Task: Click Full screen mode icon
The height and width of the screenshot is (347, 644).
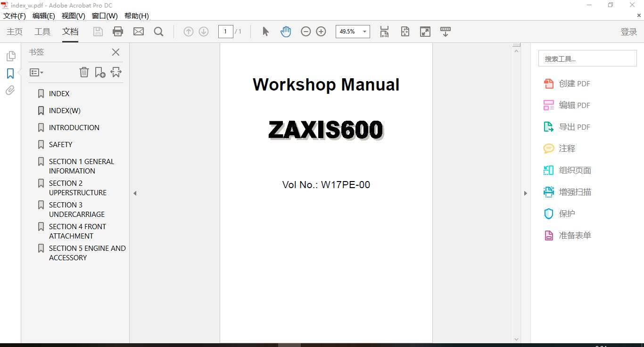Action: coord(425,32)
